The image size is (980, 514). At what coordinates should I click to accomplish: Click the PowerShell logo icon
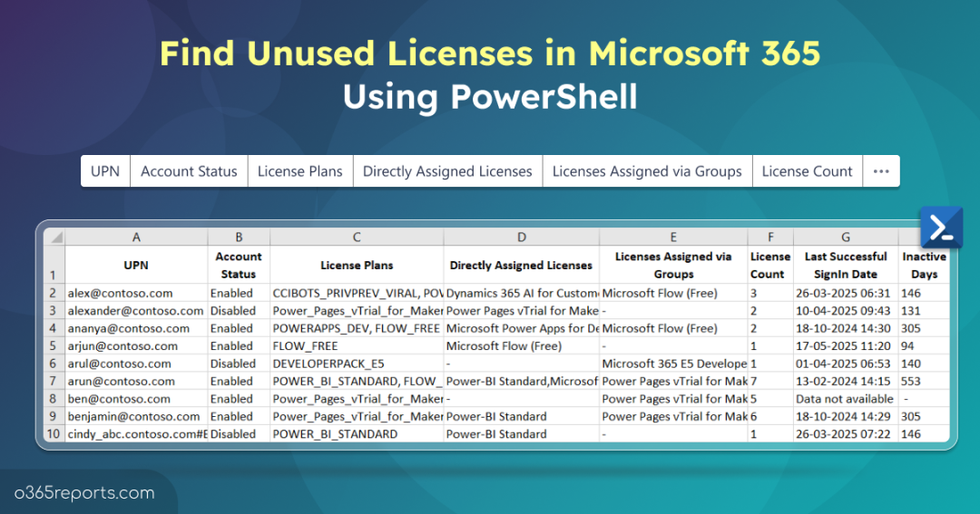[941, 228]
